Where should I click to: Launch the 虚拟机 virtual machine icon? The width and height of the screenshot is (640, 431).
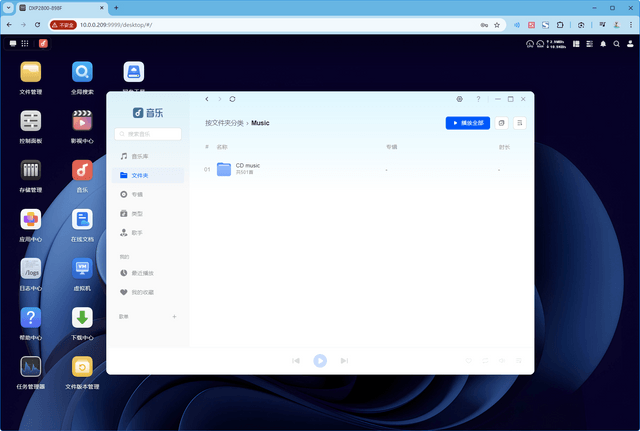(82, 269)
